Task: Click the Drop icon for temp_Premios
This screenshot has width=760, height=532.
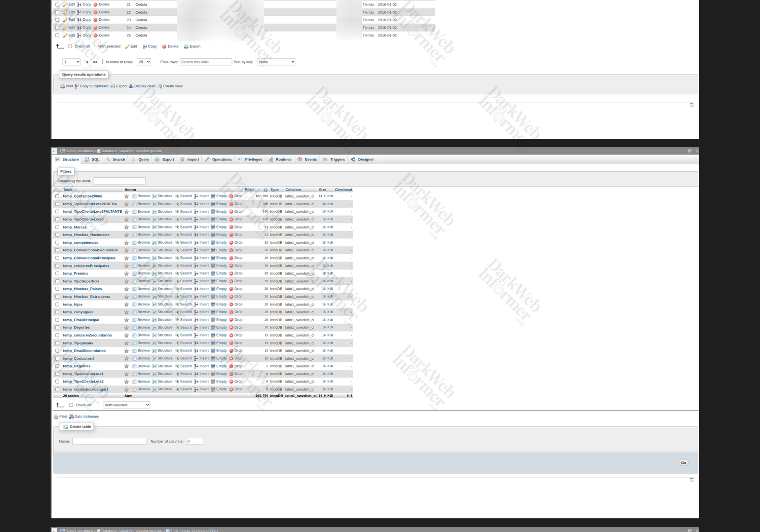Action: click(231, 274)
